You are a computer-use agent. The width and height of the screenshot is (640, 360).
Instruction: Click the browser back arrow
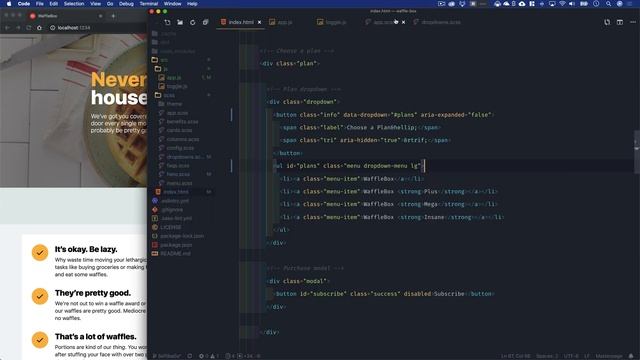click(x=7, y=28)
